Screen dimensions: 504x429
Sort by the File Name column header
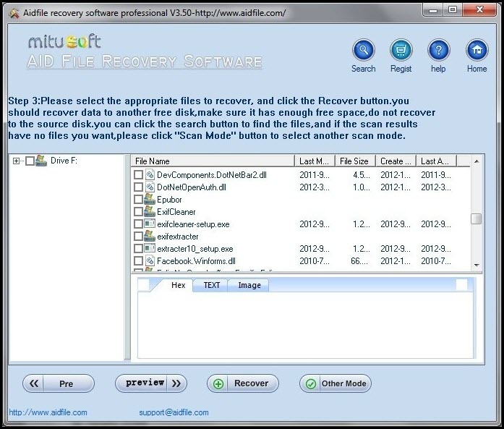pyautogui.click(x=213, y=161)
